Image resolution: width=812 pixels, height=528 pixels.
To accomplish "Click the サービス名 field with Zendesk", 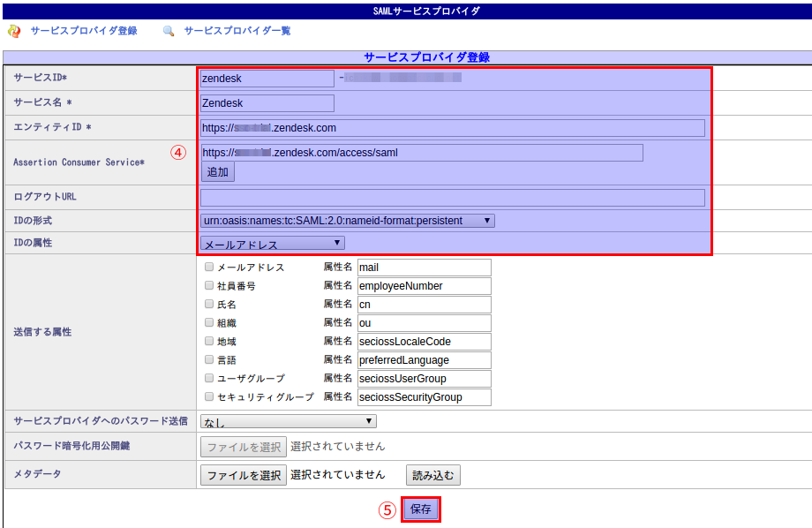I will pos(267,103).
